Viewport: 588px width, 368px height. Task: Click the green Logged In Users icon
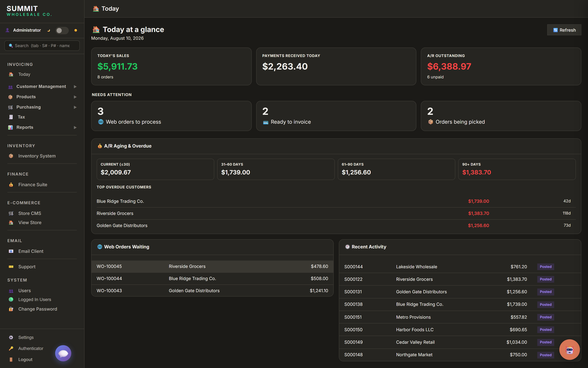click(x=11, y=300)
